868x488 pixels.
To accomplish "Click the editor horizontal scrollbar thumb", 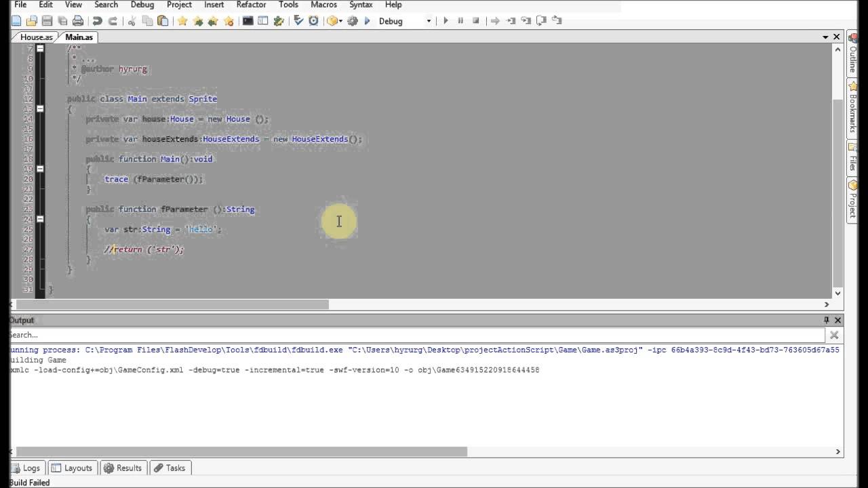I will click(x=171, y=304).
